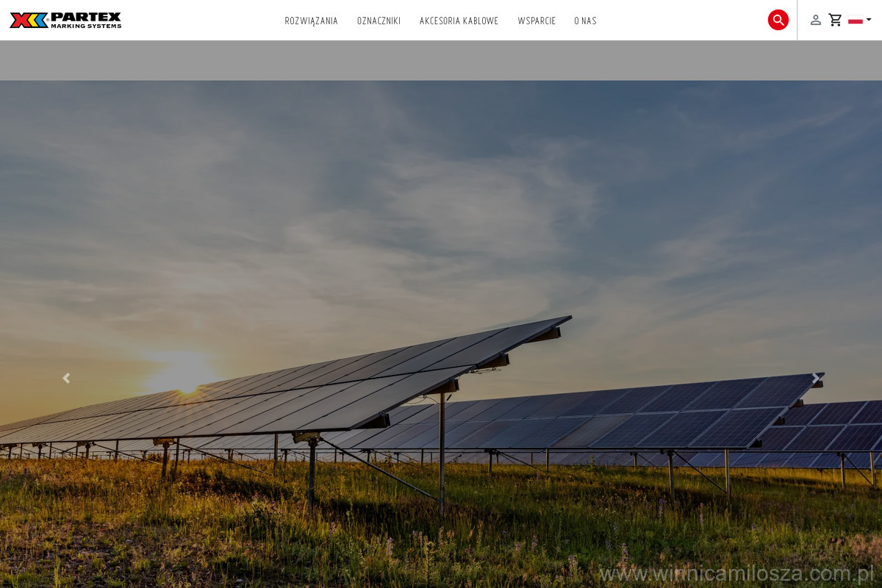Open the user account icon
This screenshot has width=882, height=588.
tap(816, 20)
